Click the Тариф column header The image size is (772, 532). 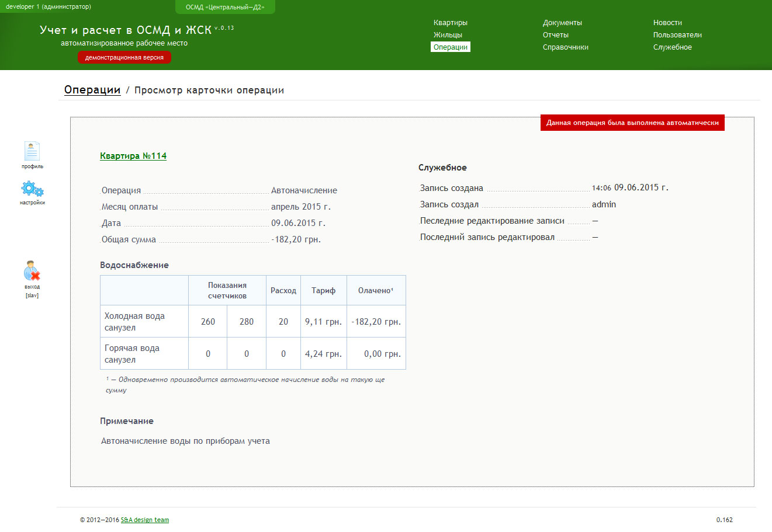(323, 290)
